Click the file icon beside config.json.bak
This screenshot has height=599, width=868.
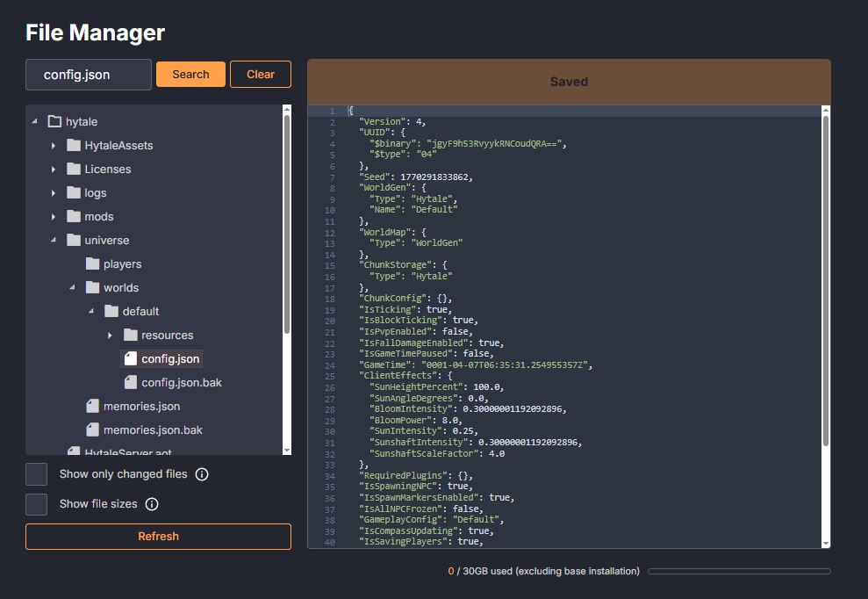[x=133, y=382]
